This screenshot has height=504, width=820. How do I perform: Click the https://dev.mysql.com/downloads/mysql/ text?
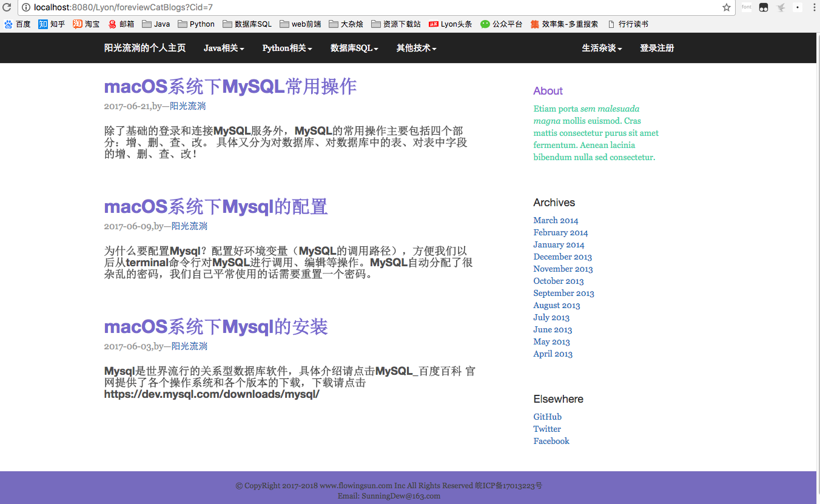212,394
